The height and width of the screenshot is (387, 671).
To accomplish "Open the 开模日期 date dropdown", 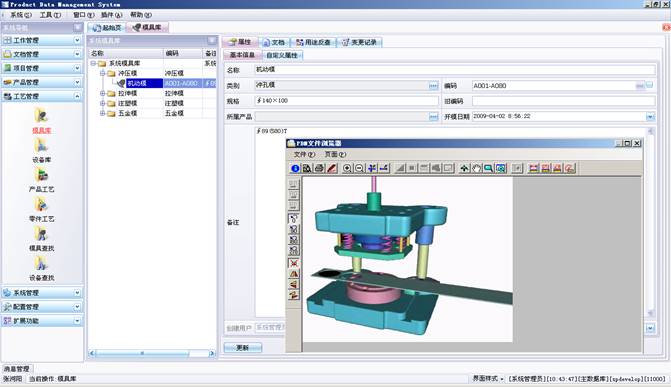I will tap(650, 116).
